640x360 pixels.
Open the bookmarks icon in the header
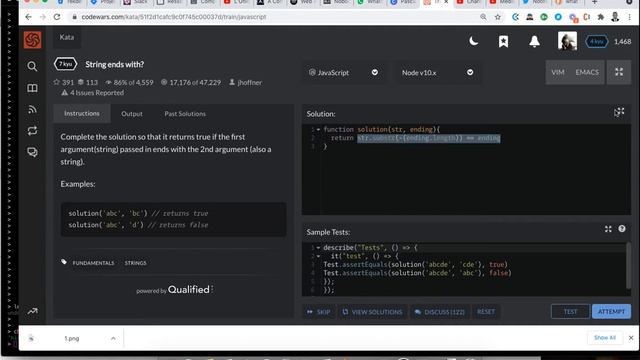[x=503, y=41]
